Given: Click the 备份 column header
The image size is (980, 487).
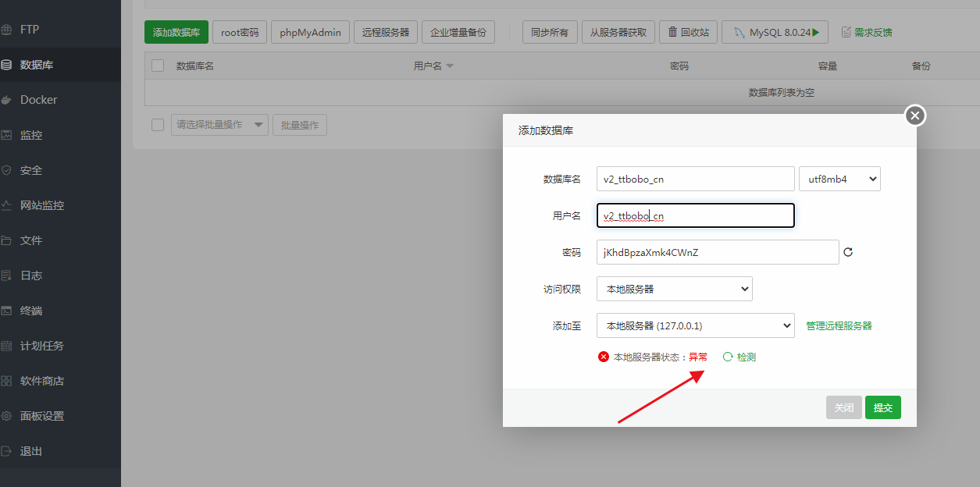Looking at the screenshot, I should click(x=921, y=66).
